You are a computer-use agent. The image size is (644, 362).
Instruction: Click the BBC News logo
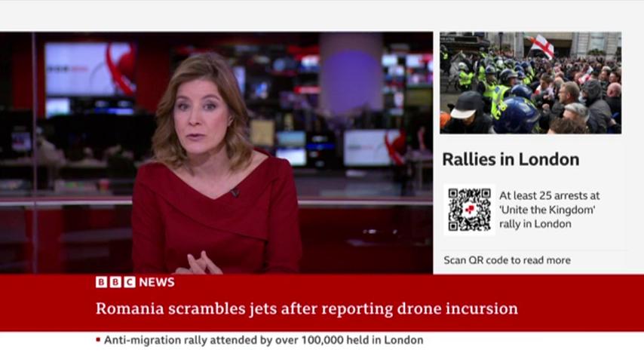tap(135, 282)
